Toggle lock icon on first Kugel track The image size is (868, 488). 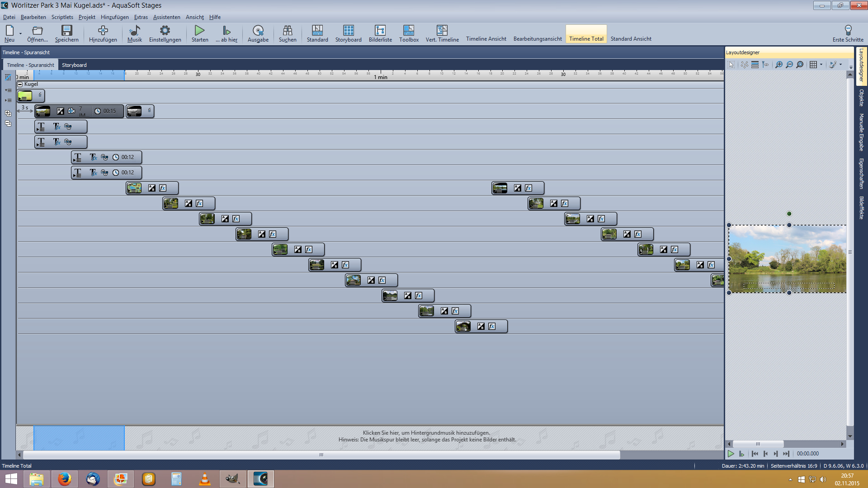pyautogui.click(x=40, y=95)
